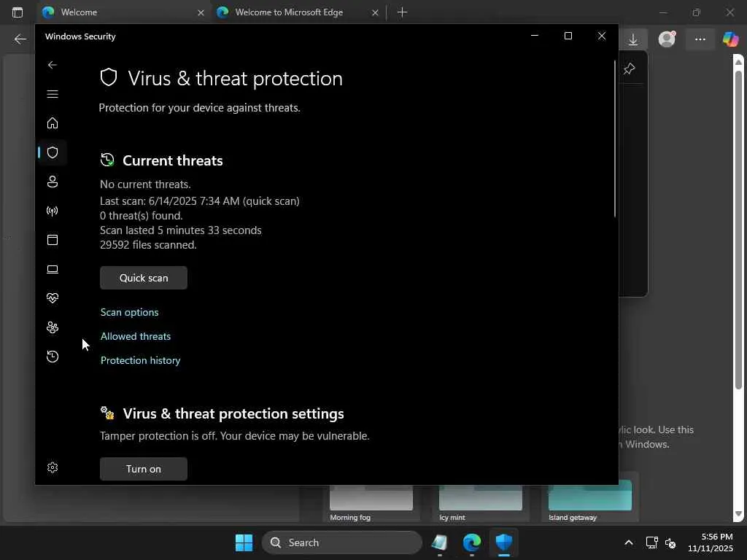Open Edge Settings and more menu
The width and height of the screenshot is (747, 560).
pos(700,39)
